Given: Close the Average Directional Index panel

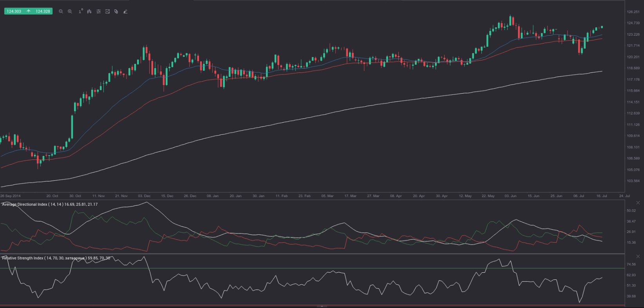Looking at the screenshot, I should (x=638, y=203).
